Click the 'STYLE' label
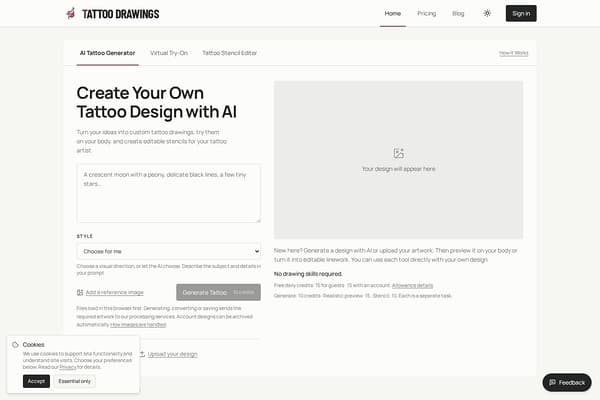The image size is (600, 400). click(85, 236)
